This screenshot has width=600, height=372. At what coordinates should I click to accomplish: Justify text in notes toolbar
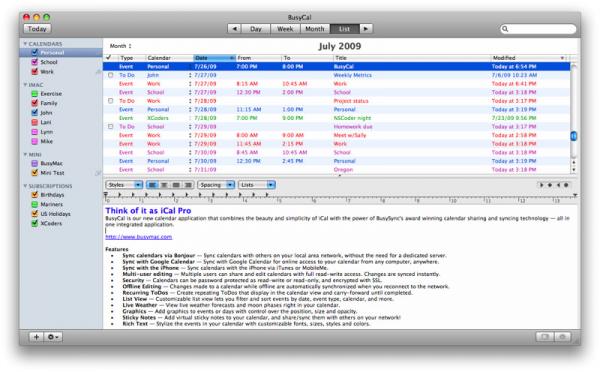click(176, 185)
